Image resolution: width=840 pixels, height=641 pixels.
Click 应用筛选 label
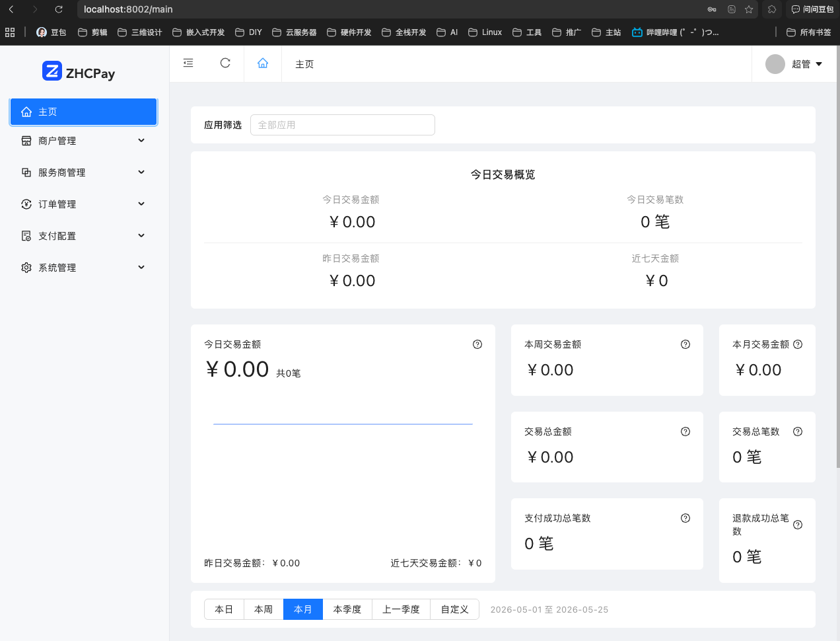[223, 125]
